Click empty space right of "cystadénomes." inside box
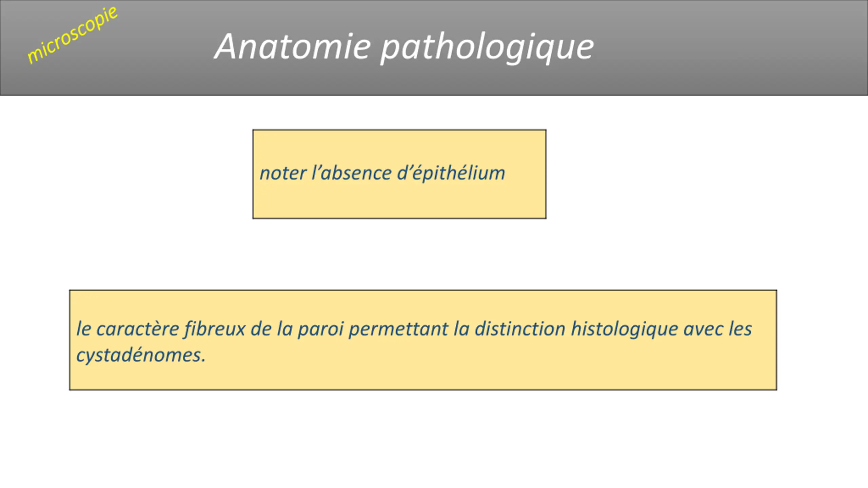Image resolution: width=868 pixels, height=488 pixels. coord(475,356)
